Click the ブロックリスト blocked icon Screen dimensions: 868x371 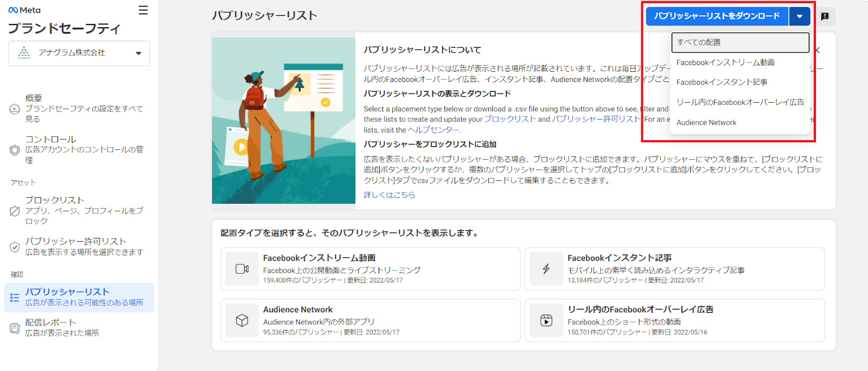[x=15, y=211]
